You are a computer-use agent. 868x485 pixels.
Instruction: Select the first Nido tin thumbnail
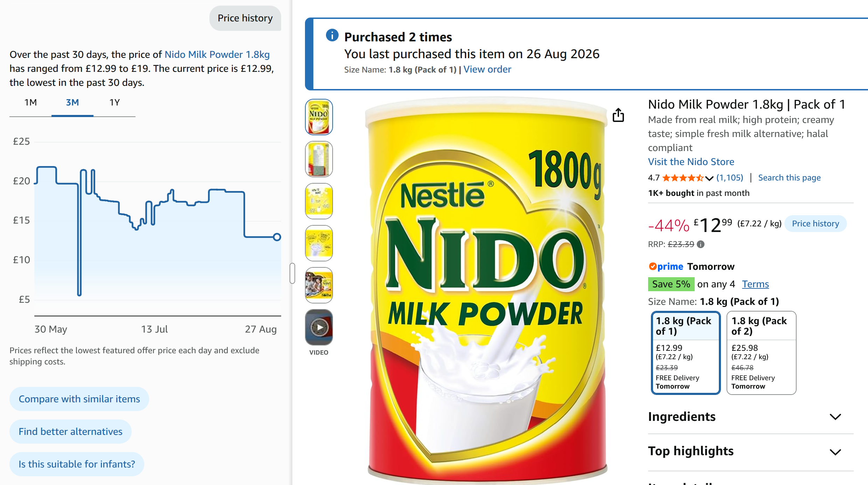[x=319, y=117]
